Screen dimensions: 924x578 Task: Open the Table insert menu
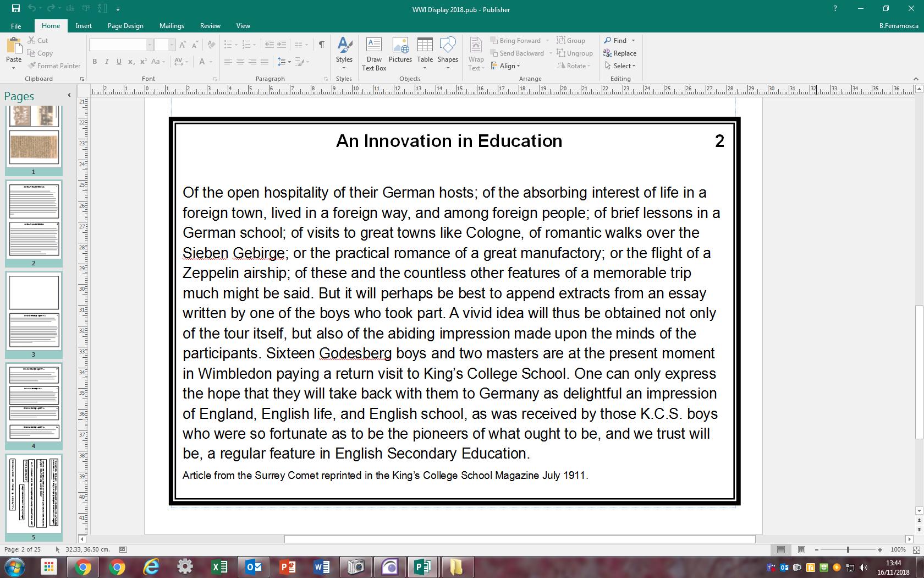click(x=425, y=53)
